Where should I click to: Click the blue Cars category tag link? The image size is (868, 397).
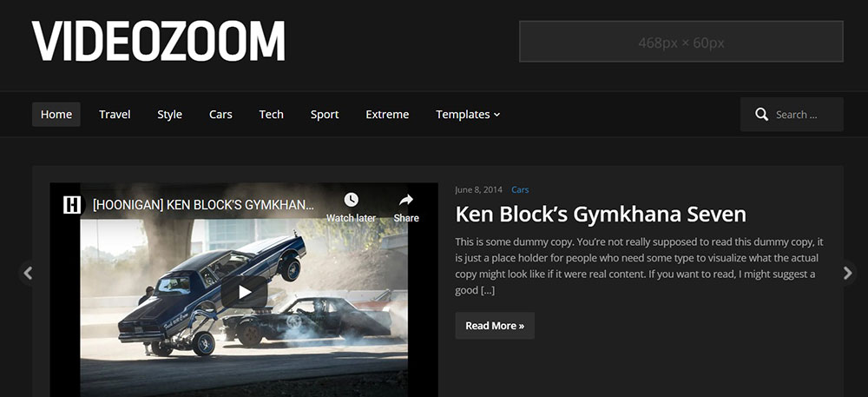pyautogui.click(x=520, y=189)
